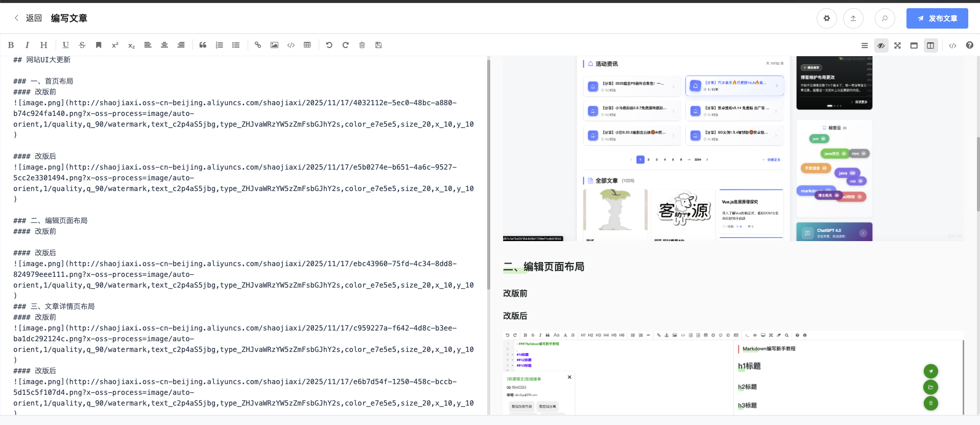Insert a hyperlink with the link icon
Image resolution: width=980 pixels, height=425 pixels.
pos(258,45)
